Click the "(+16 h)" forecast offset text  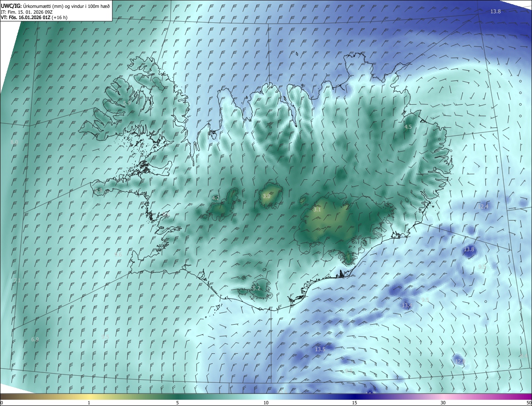click(x=59, y=17)
